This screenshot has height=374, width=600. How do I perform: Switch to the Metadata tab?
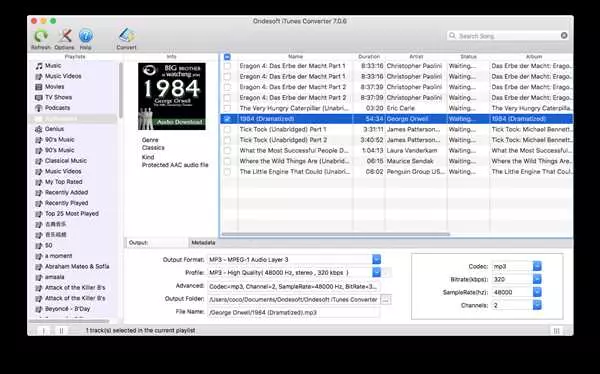coord(203,243)
